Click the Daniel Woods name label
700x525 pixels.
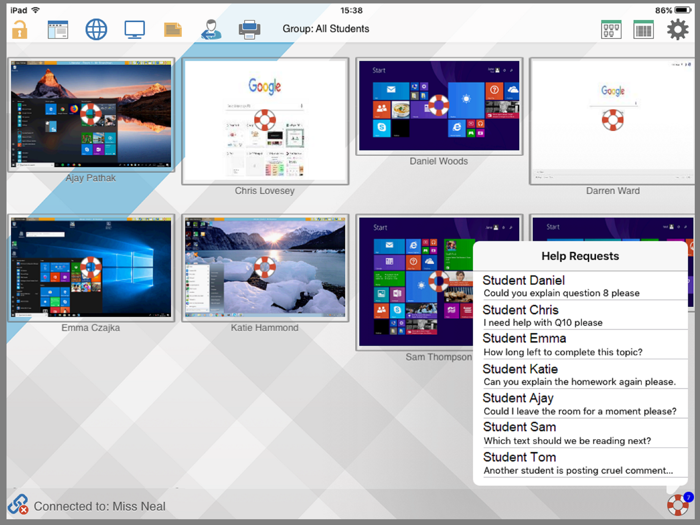439,161
